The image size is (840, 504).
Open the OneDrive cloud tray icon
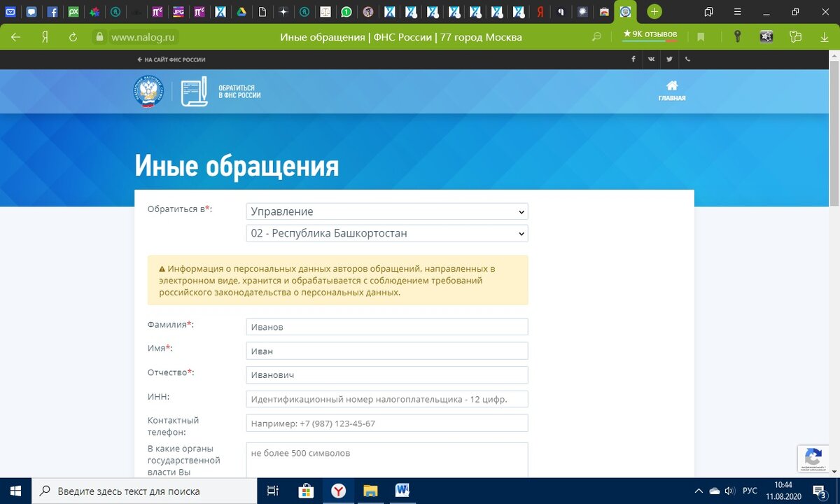tap(714, 491)
